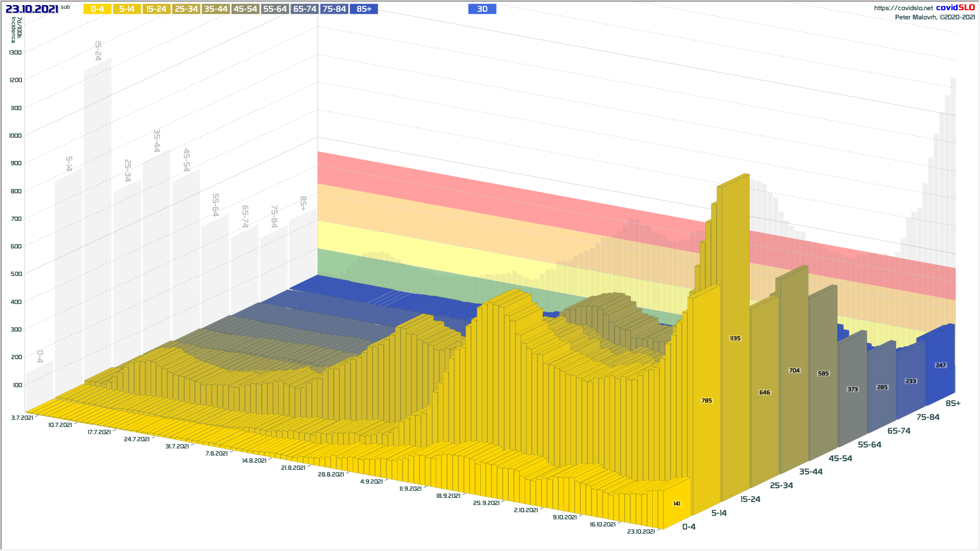Screen dimensions: 980x551
Task: Select the 45-54 legend swatch
Action: tap(245, 9)
